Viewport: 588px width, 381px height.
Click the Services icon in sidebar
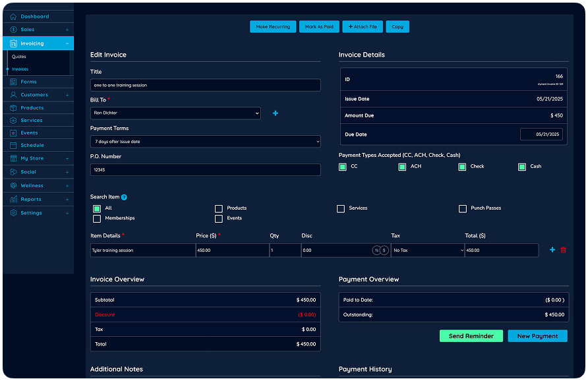point(13,121)
